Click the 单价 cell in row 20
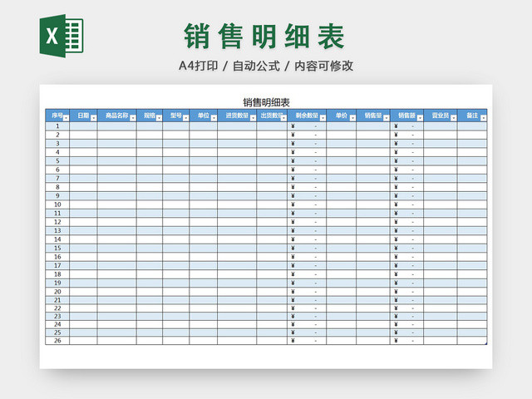 tap(342, 292)
